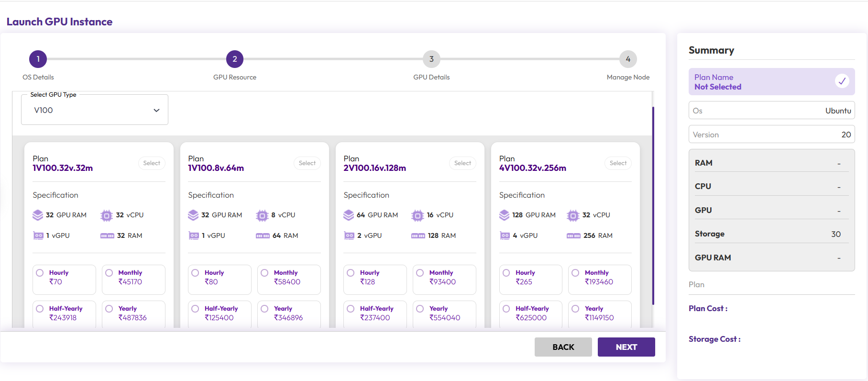Click the checkmark icon beside Plan Name
This screenshot has width=868, height=381.
pos(842,81)
